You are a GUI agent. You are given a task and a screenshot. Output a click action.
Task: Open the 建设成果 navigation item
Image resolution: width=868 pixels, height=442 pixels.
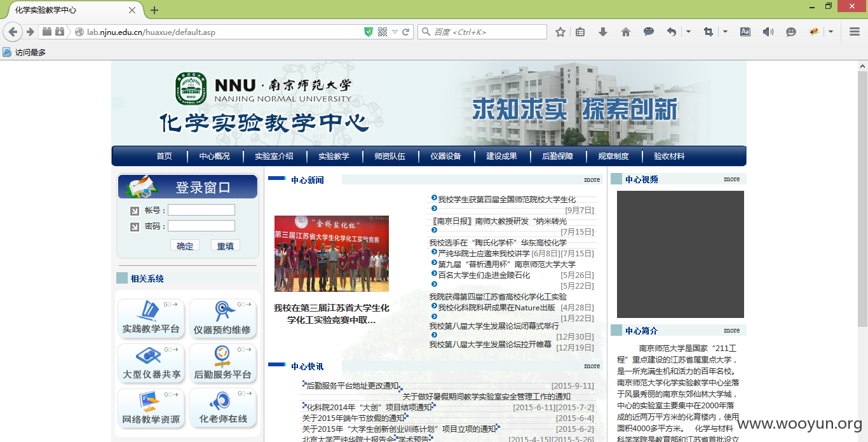(x=502, y=156)
